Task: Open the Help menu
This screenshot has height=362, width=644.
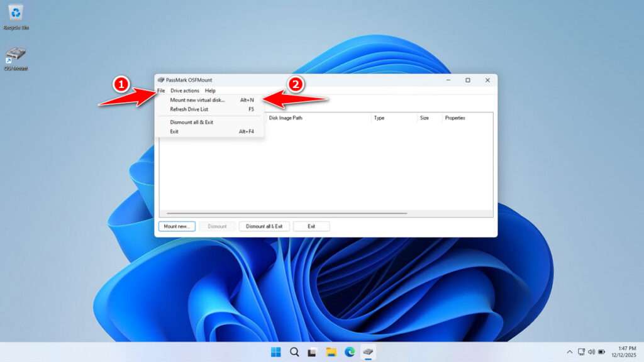Action: (x=210, y=90)
